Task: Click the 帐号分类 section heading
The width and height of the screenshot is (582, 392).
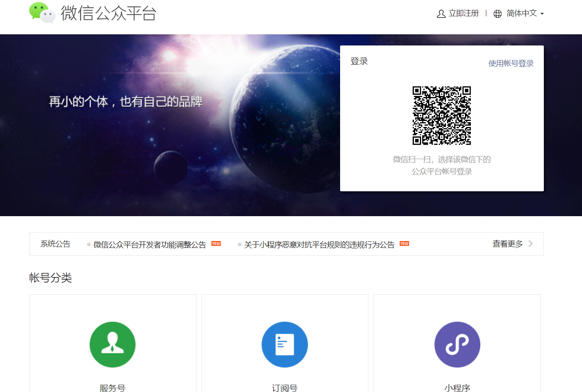Action: pos(51,277)
